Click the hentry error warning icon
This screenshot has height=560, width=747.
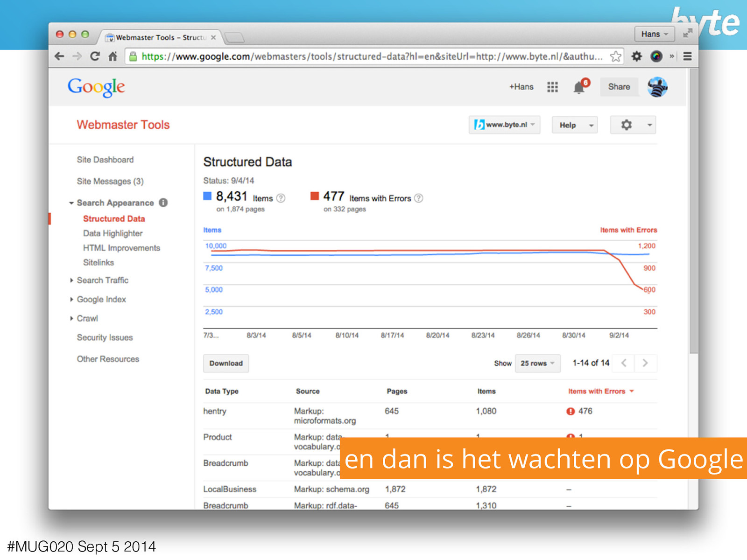(x=571, y=411)
